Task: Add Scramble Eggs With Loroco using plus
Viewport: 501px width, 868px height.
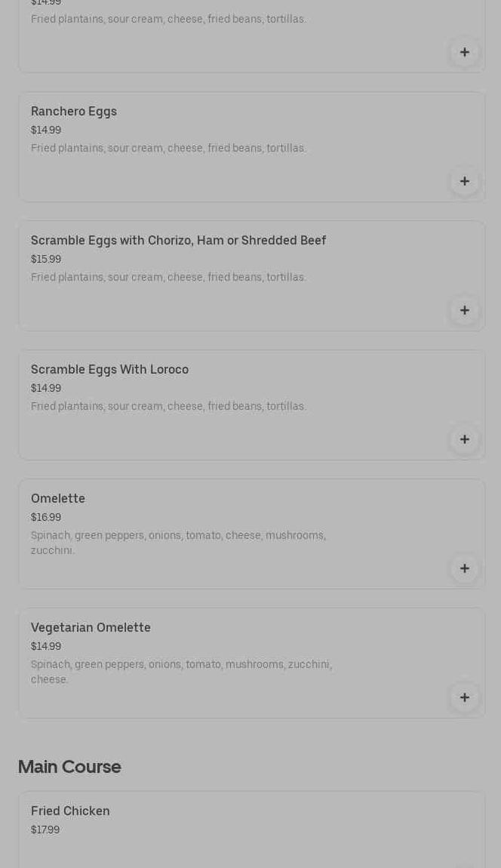Action: tap(465, 439)
